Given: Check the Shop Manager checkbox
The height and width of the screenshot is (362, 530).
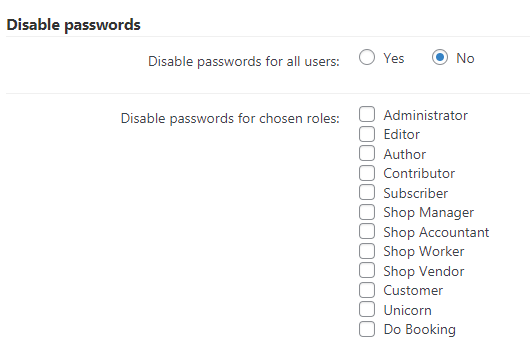Looking at the screenshot, I should [367, 212].
